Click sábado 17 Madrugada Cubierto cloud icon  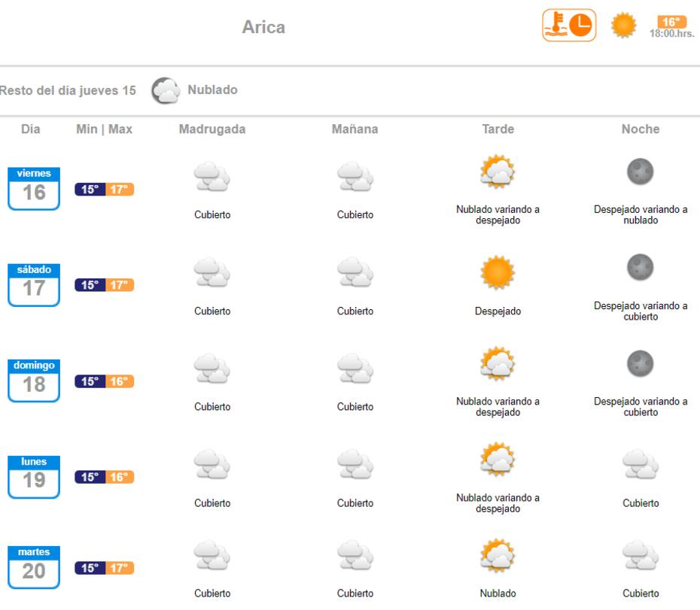(212, 272)
